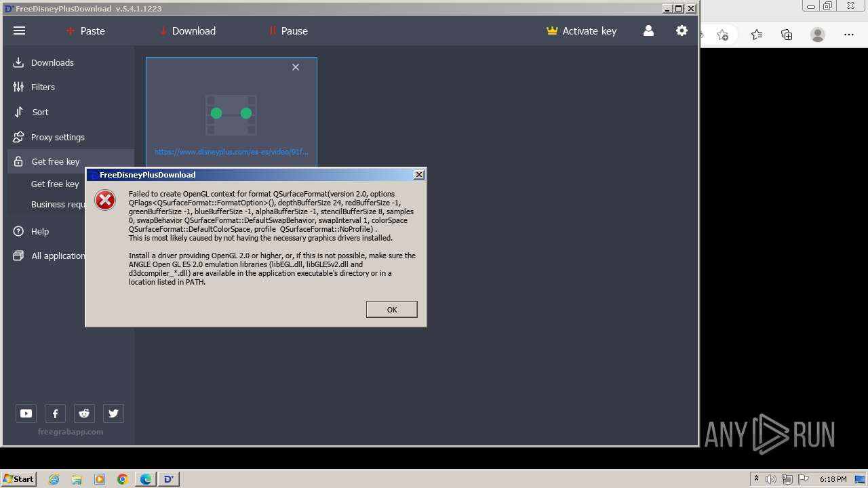Click the Filters sliders icon
The width and height of the screenshot is (868, 488).
pos(18,87)
